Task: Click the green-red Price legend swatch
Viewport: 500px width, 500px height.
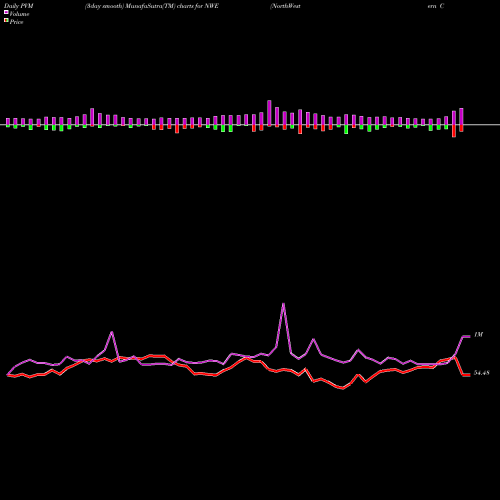Action: (x=6, y=21)
